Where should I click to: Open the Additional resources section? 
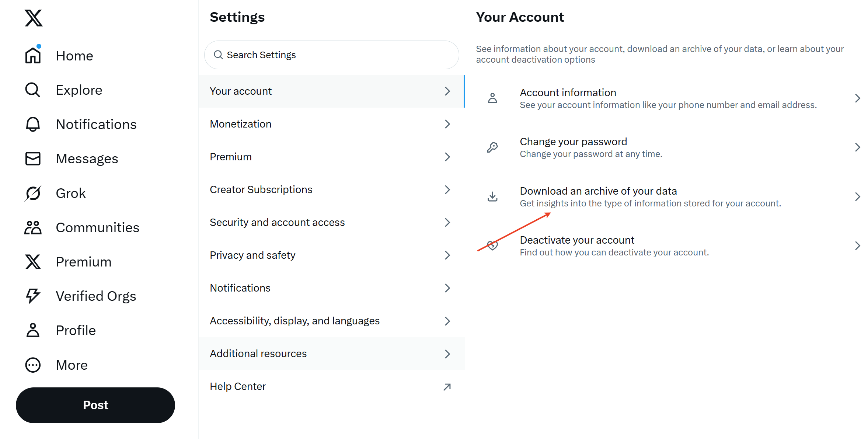331,353
